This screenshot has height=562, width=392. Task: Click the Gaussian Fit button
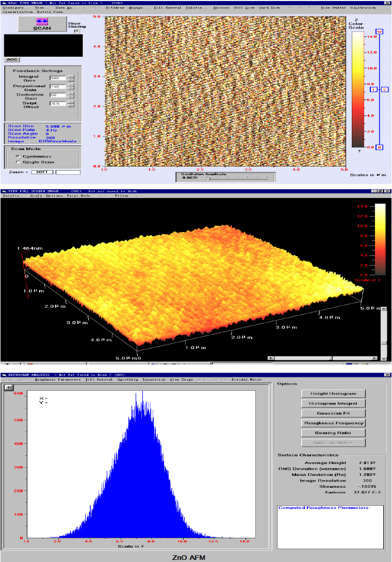pyautogui.click(x=333, y=413)
